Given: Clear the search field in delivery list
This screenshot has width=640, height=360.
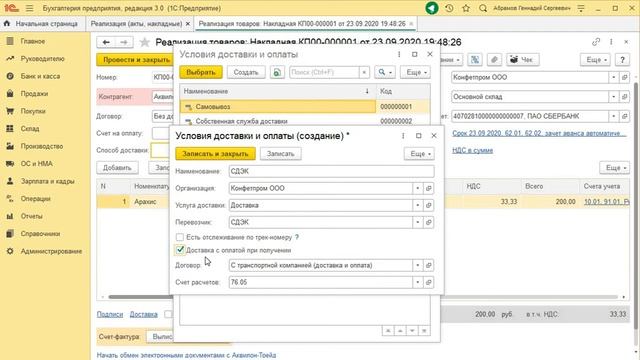Looking at the screenshot, I should [364, 72].
